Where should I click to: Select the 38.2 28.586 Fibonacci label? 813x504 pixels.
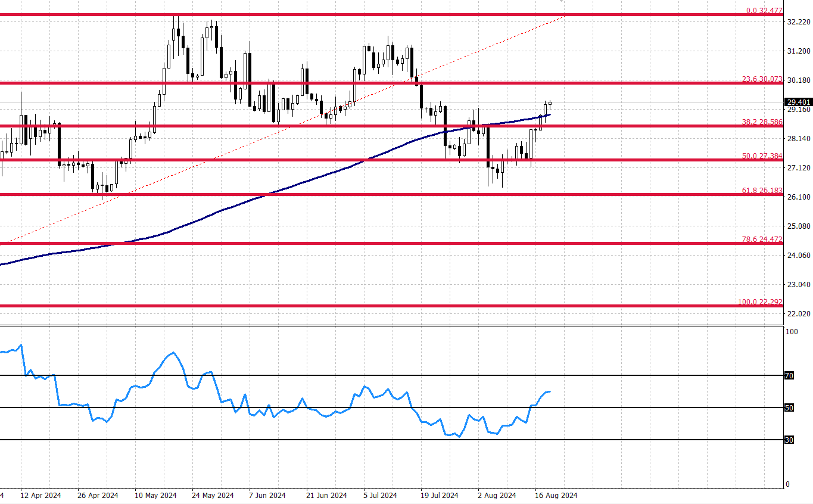click(x=762, y=122)
